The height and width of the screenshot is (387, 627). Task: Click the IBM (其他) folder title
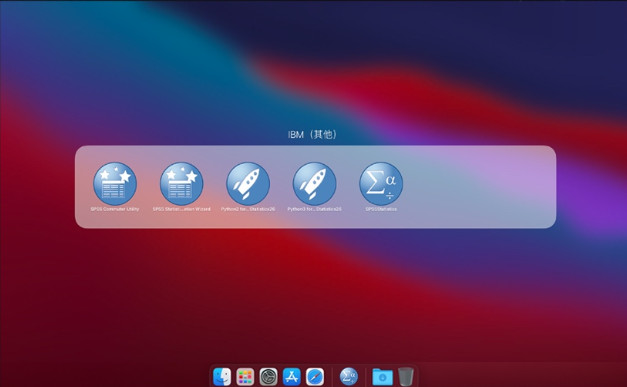tap(312, 135)
